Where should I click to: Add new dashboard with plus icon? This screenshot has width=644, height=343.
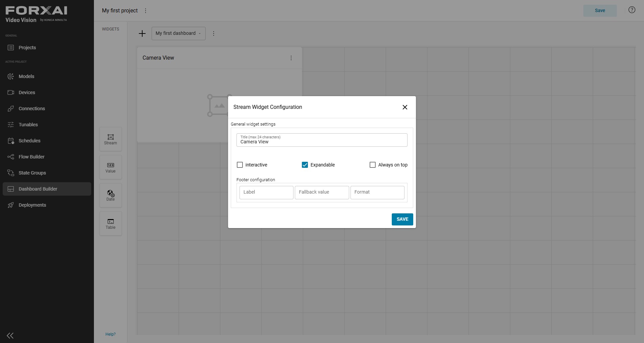142,33
